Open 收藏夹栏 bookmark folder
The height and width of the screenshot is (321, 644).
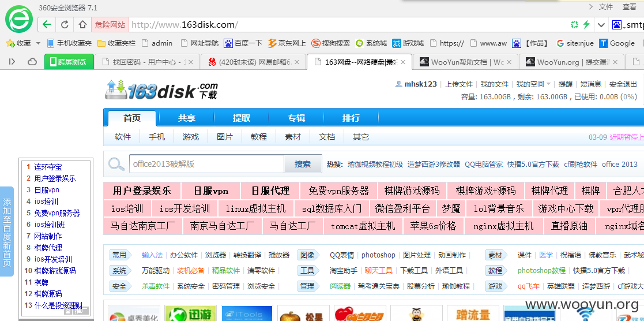tap(116, 43)
